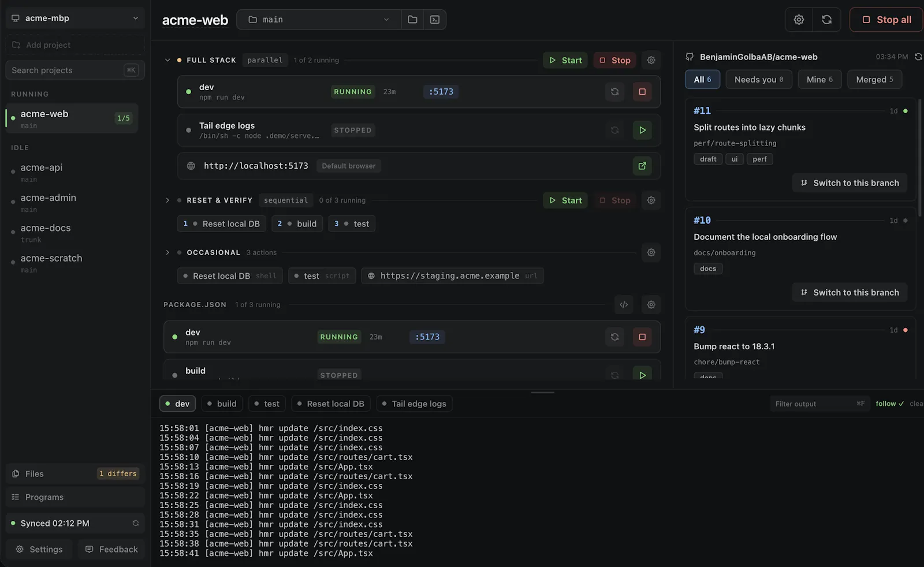The height and width of the screenshot is (567, 924).
Task: Expand the Occasional group
Action: coord(167,252)
